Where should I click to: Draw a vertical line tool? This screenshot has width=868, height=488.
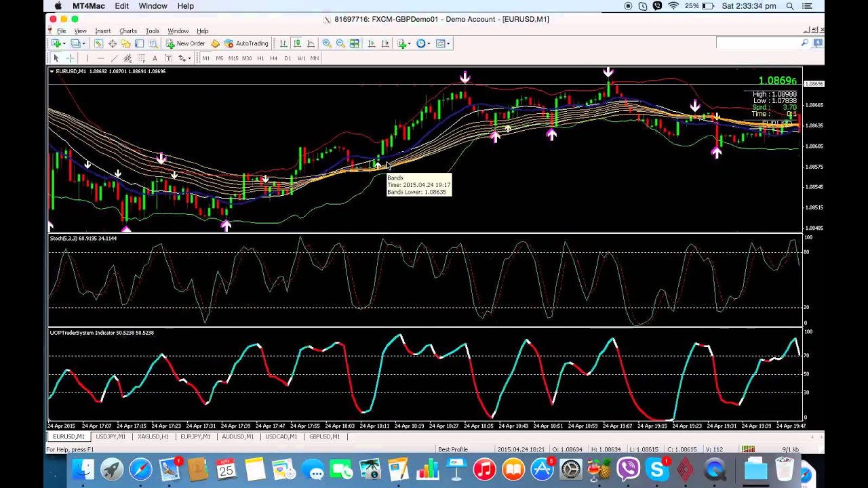(x=87, y=58)
